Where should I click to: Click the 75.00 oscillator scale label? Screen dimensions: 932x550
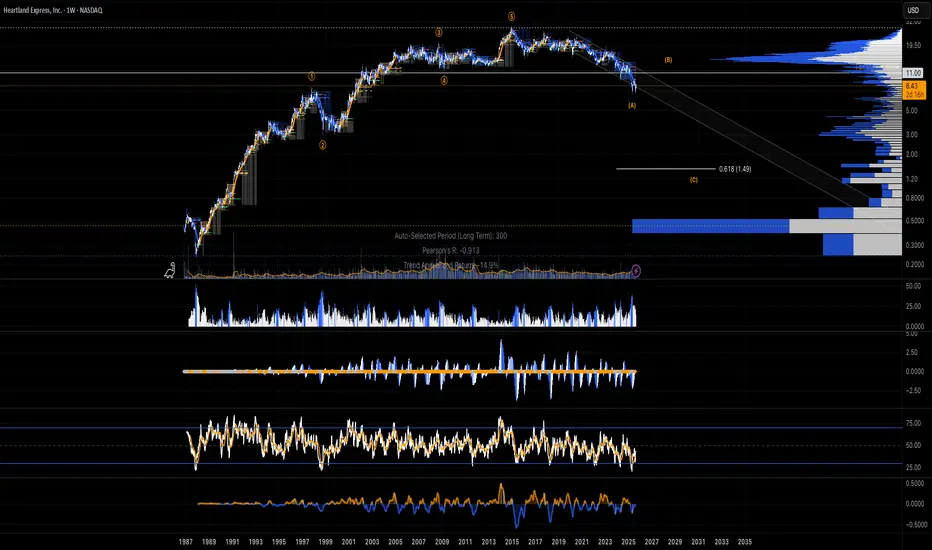(x=913, y=423)
